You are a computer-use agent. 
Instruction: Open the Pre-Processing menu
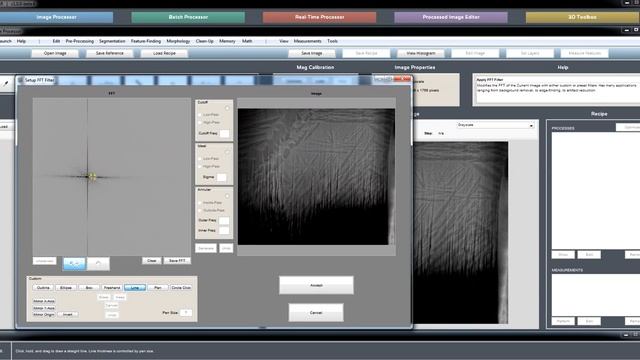(80, 41)
